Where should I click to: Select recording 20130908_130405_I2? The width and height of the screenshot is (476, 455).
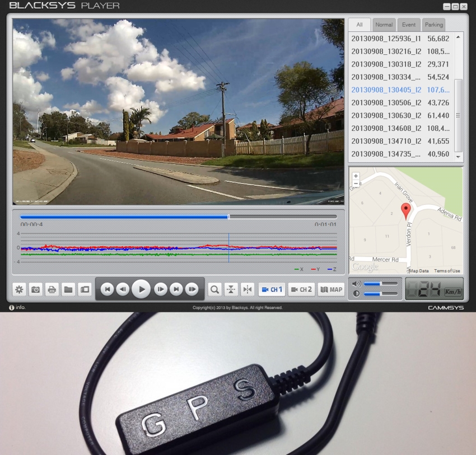401,90
